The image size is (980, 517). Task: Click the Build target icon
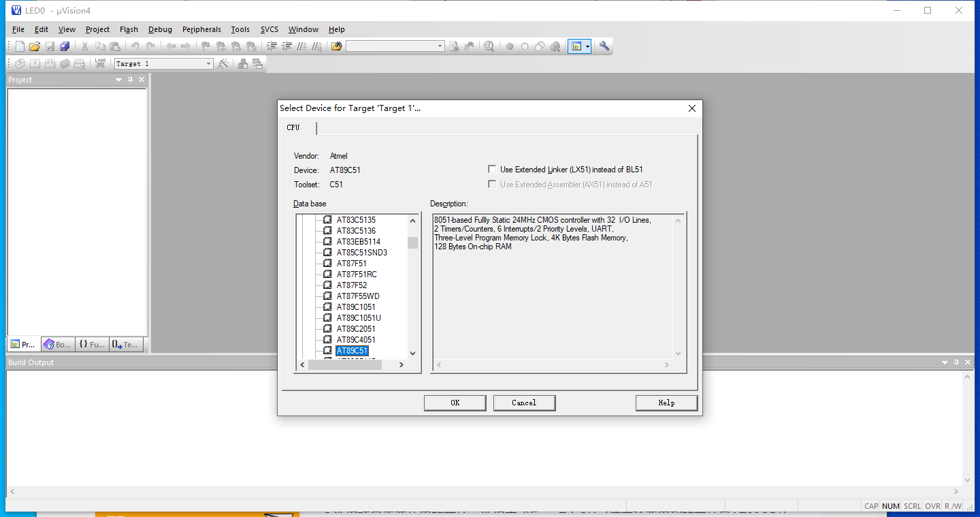tap(35, 63)
